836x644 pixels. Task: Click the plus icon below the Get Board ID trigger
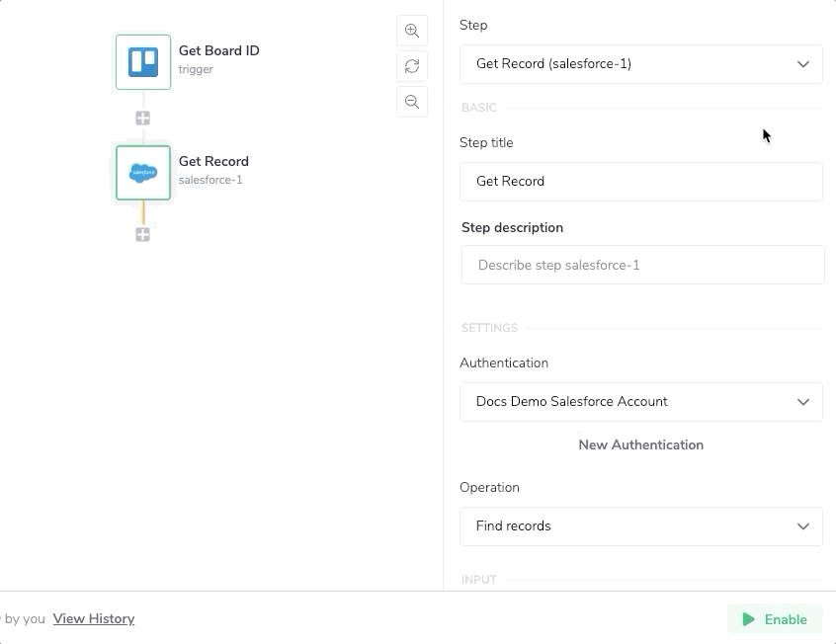pos(142,117)
